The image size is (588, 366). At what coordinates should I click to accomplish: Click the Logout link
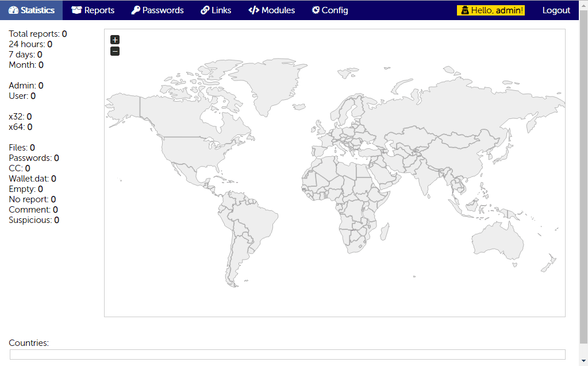point(556,10)
